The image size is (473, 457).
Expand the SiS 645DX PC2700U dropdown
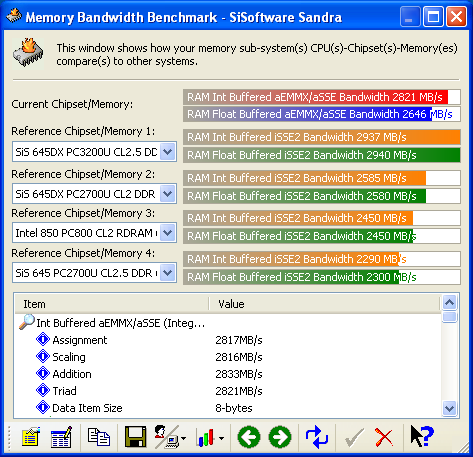tap(168, 193)
